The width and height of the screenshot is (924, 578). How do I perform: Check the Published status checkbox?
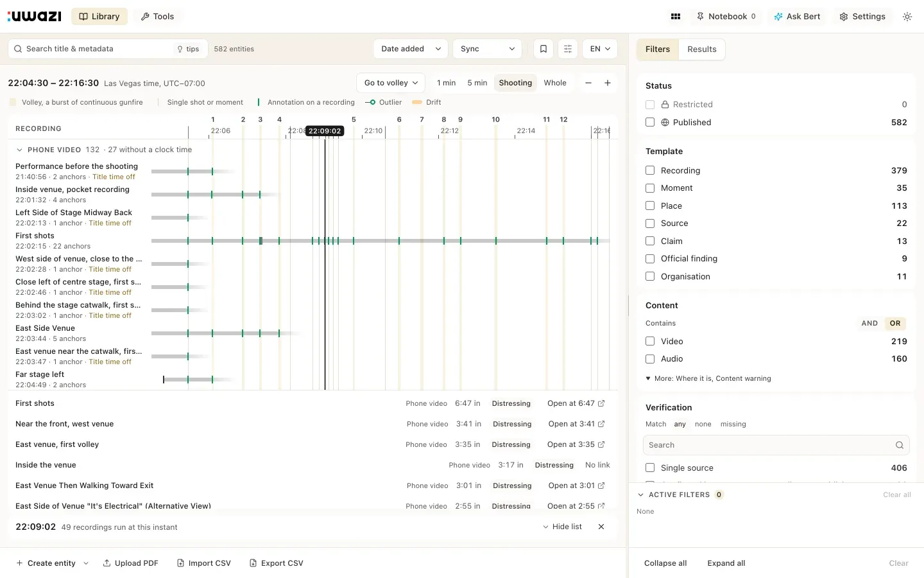tap(650, 122)
